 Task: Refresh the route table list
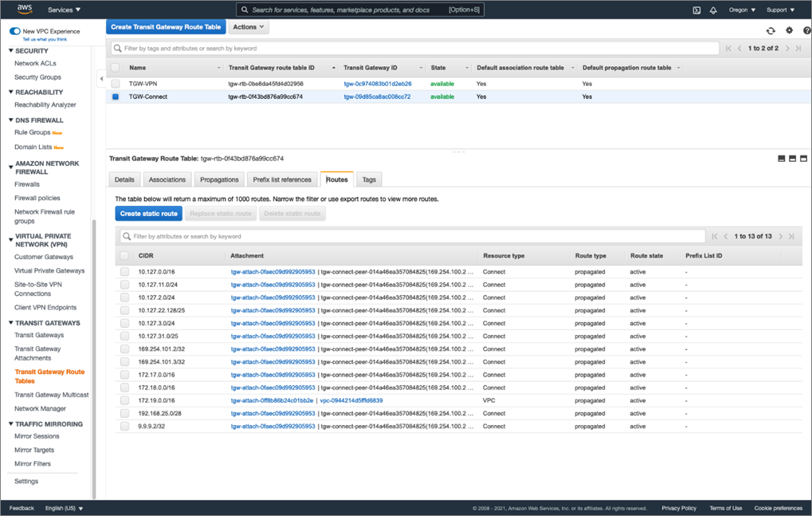pyautogui.click(x=771, y=30)
